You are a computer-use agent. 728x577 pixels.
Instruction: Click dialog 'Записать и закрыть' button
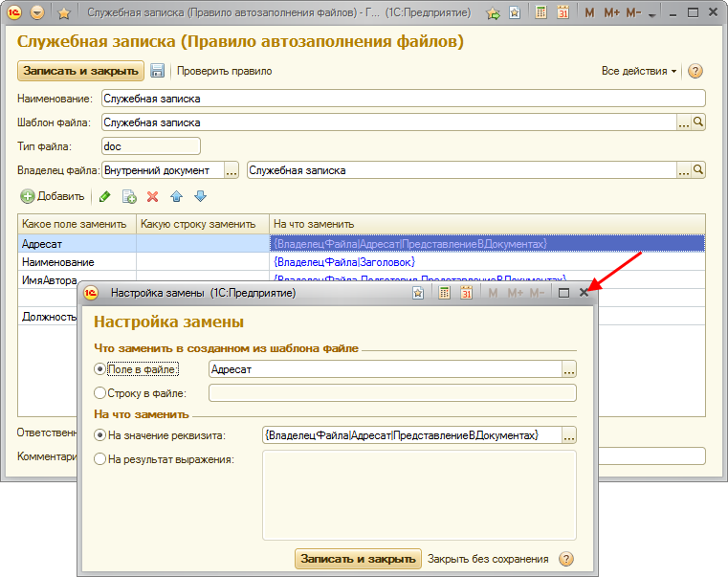[358, 559]
